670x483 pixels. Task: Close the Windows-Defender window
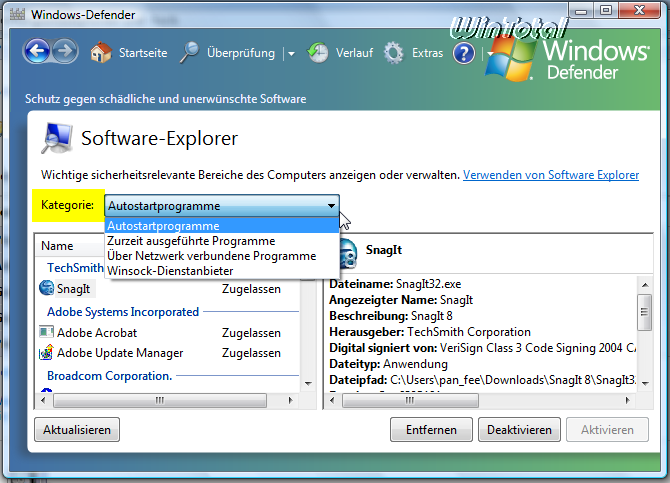639,10
